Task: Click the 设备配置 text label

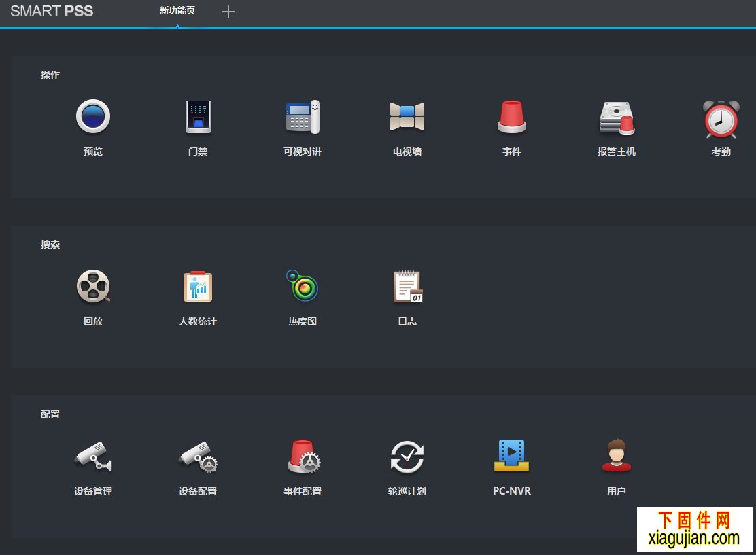Action: pyautogui.click(x=198, y=491)
